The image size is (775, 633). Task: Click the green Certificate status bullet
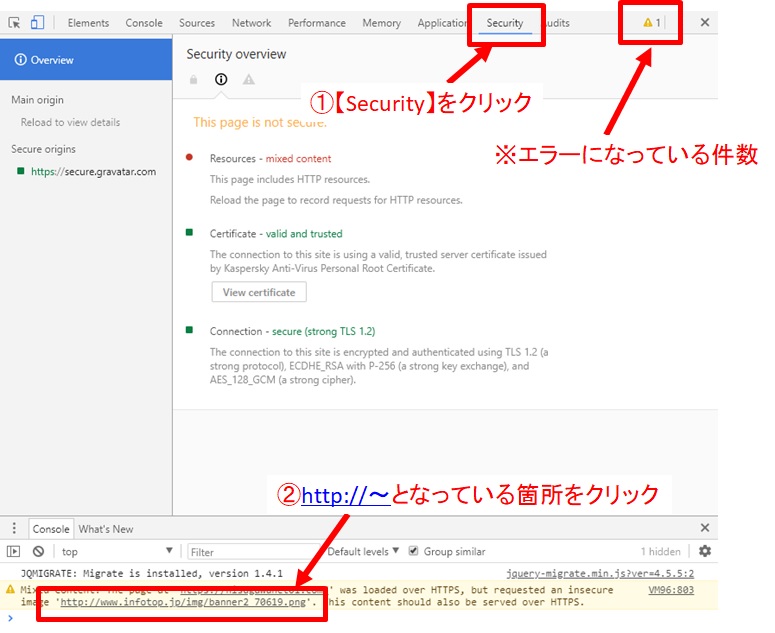[189, 232]
